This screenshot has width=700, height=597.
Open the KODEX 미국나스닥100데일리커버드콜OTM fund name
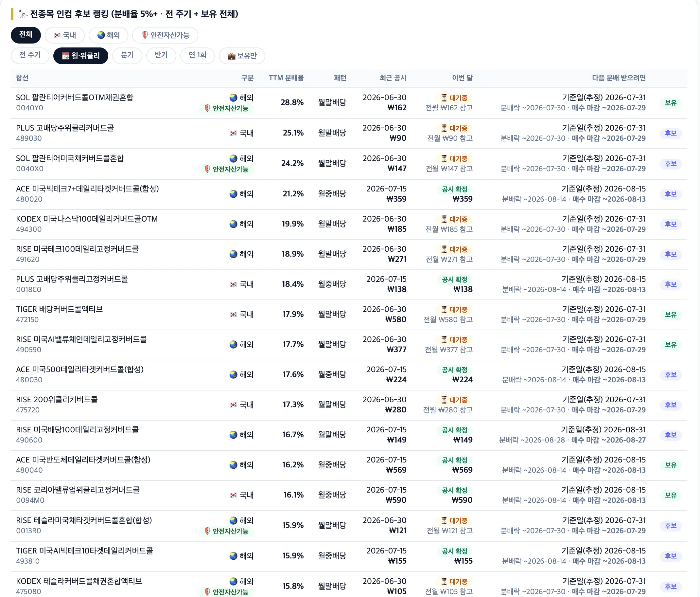[x=87, y=219]
